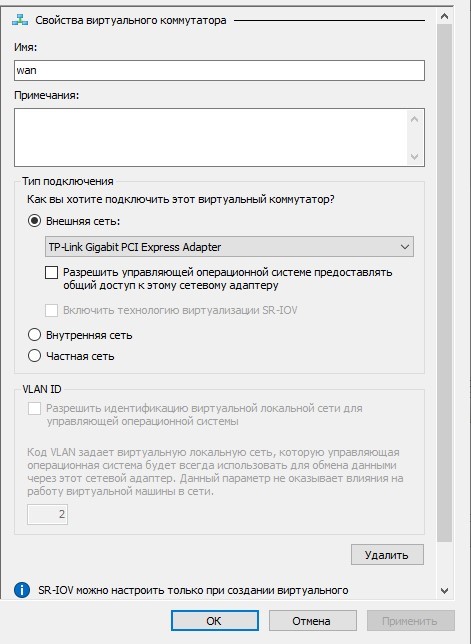Viewport: 471px width, 644px height.
Task: Click the Удалить button
Action: click(x=387, y=555)
